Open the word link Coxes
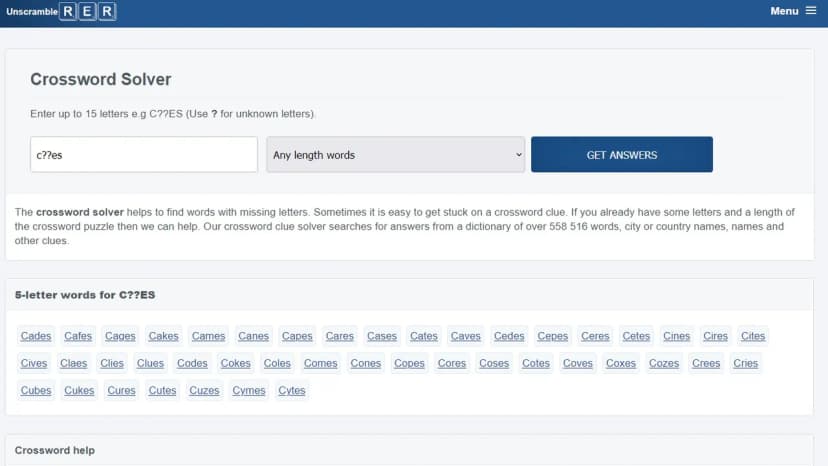 tap(620, 364)
